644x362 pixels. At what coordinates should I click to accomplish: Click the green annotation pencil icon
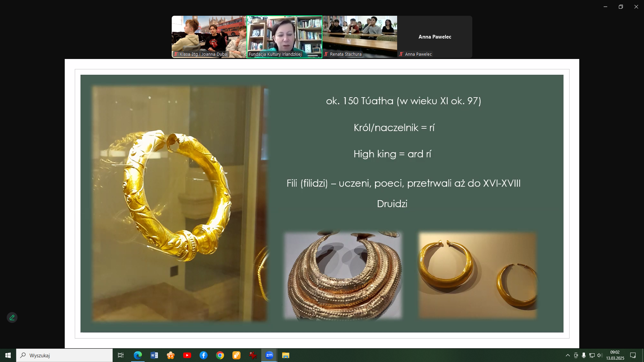click(x=12, y=317)
